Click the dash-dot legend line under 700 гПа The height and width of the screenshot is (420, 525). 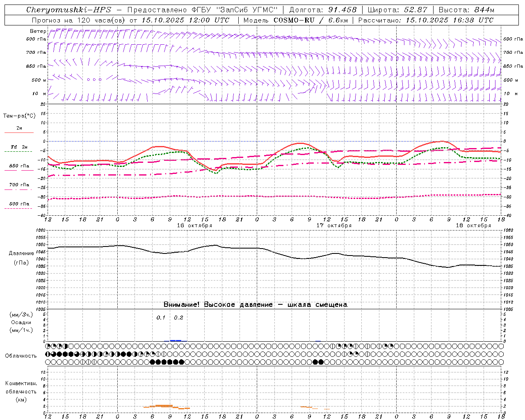pos(19,189)
